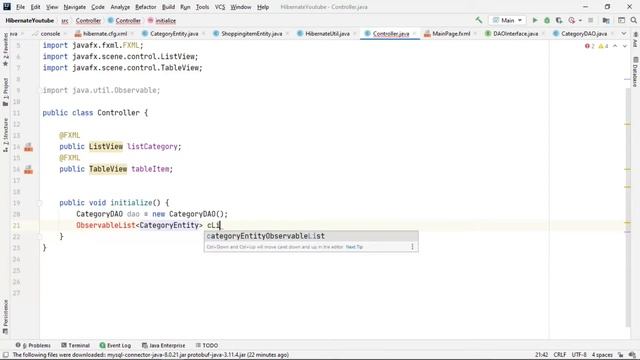
Task: Click the Build project hammer icon
Action: (x=479, y=20)
